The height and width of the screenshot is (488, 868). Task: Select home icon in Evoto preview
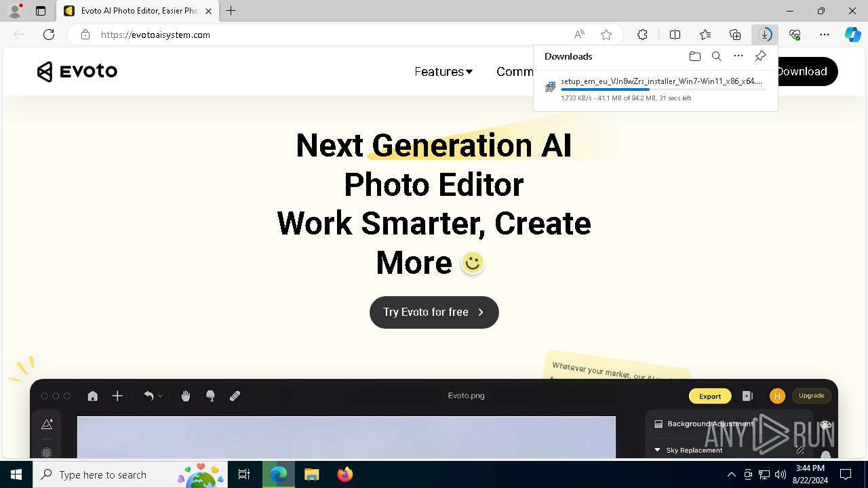point(93,396)
